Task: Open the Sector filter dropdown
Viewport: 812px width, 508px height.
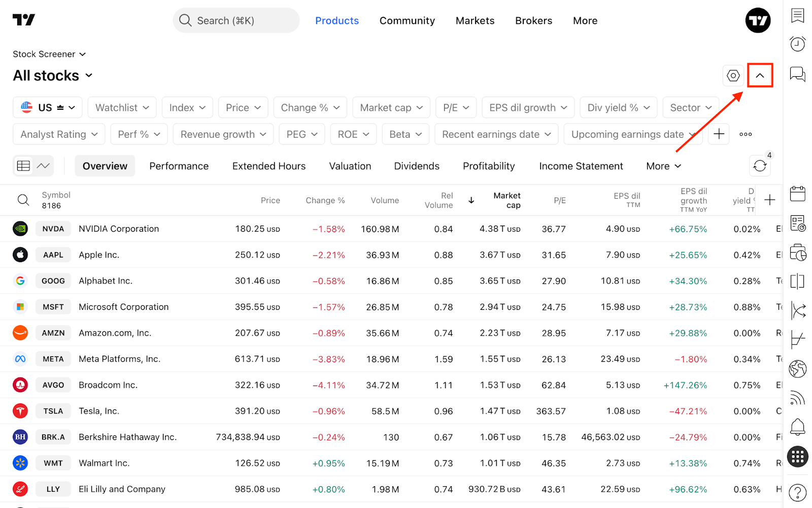Action: click(x=691, y=108)
